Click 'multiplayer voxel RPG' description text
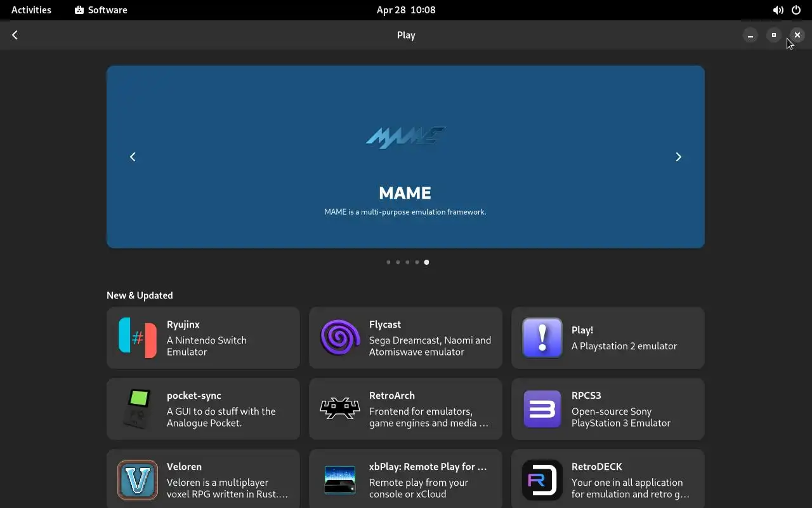The image size is (812, 508). 227,488
